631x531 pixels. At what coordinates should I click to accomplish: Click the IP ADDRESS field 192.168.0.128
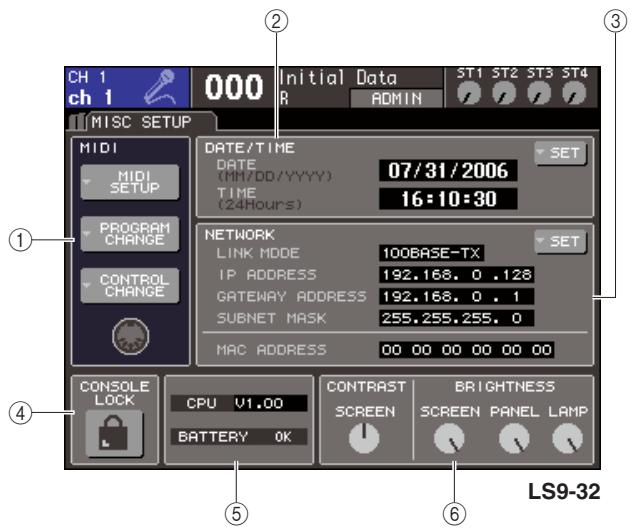pyautogui.click(x=457, y=275)
